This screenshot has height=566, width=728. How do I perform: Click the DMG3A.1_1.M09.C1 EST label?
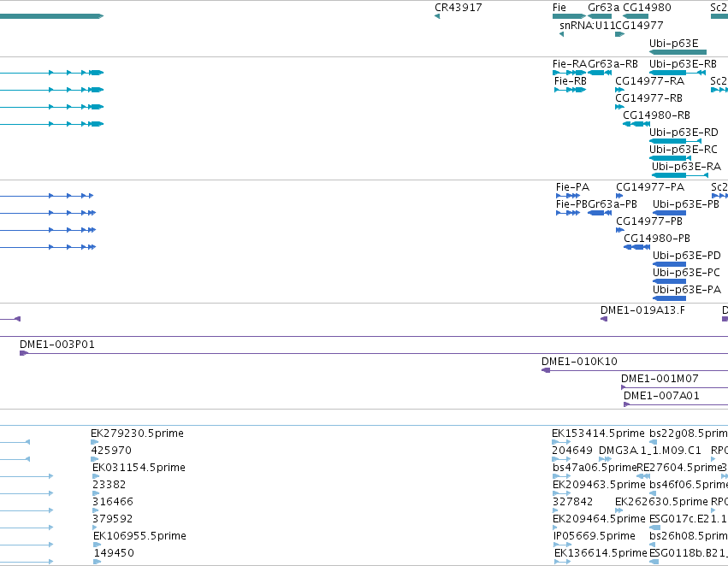coord(649,451)
